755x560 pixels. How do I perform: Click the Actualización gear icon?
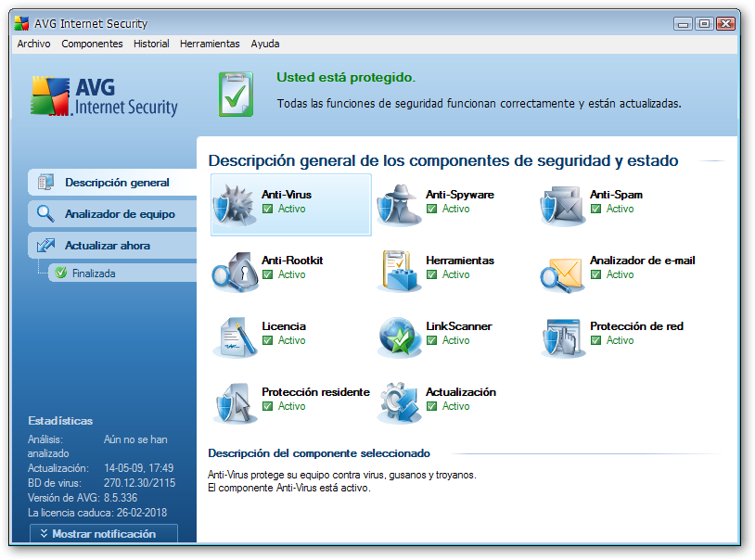click(399, 401)
